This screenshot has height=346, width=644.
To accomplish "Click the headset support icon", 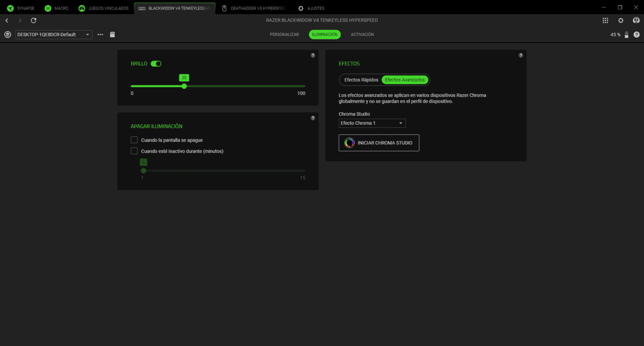I will point(636,21).
